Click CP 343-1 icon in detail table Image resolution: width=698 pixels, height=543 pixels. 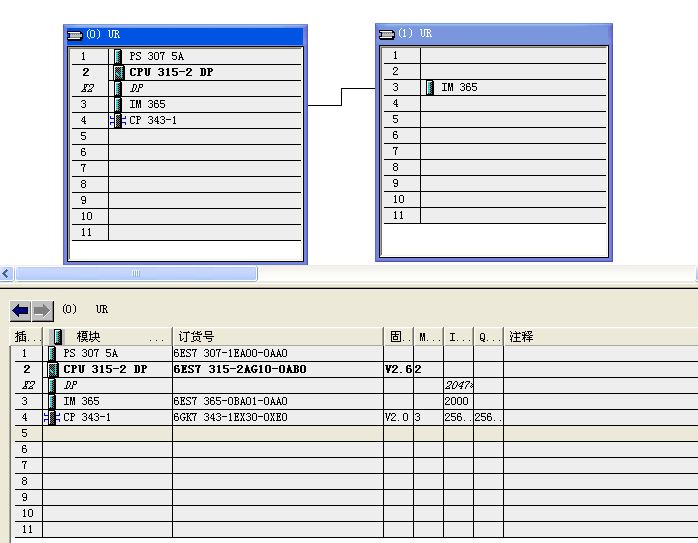coord(52,417)
